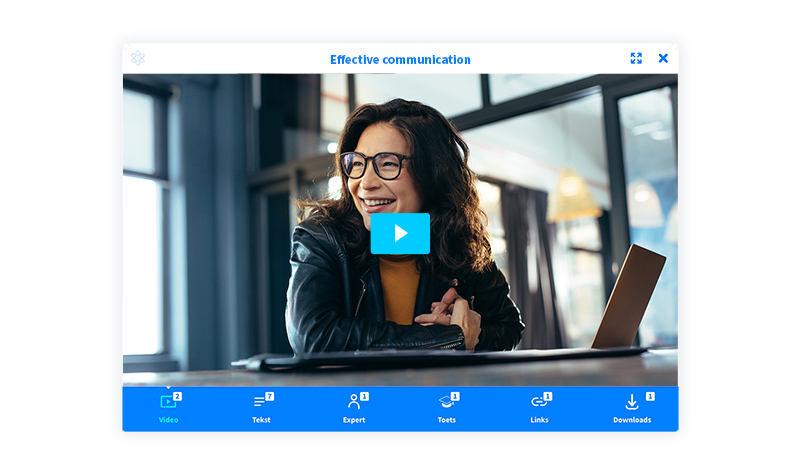The height and width of the screenshot is (473, 800).
Task: Switch to the Tekst tab
Action: [x=262, y=408]
